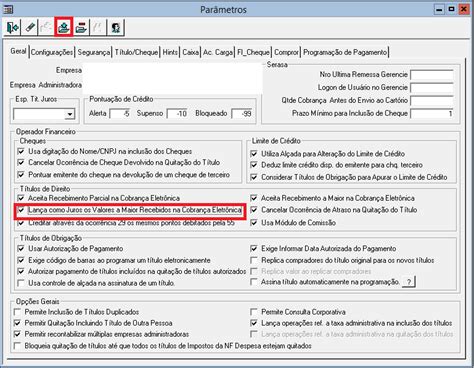Click the user silhouette toolbar icon
474x368 pixels.
coord(116,27)
